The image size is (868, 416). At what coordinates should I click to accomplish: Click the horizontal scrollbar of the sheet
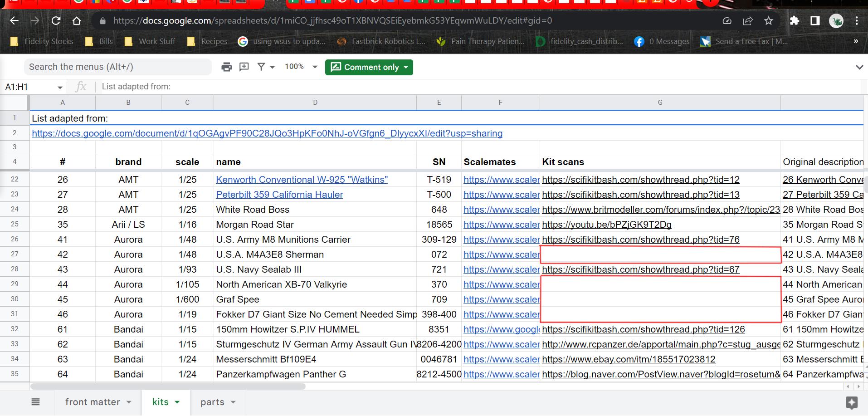click(x=168, y=387)
